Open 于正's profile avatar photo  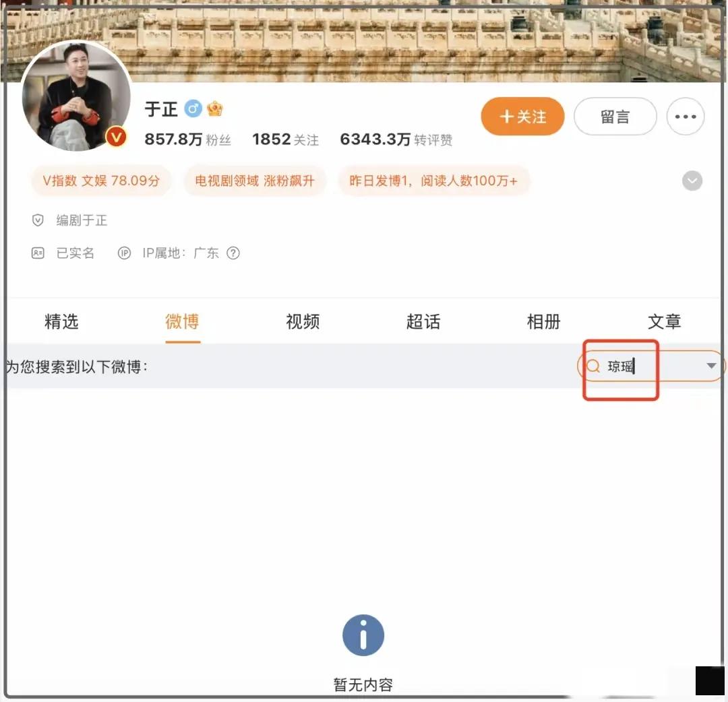76,96
